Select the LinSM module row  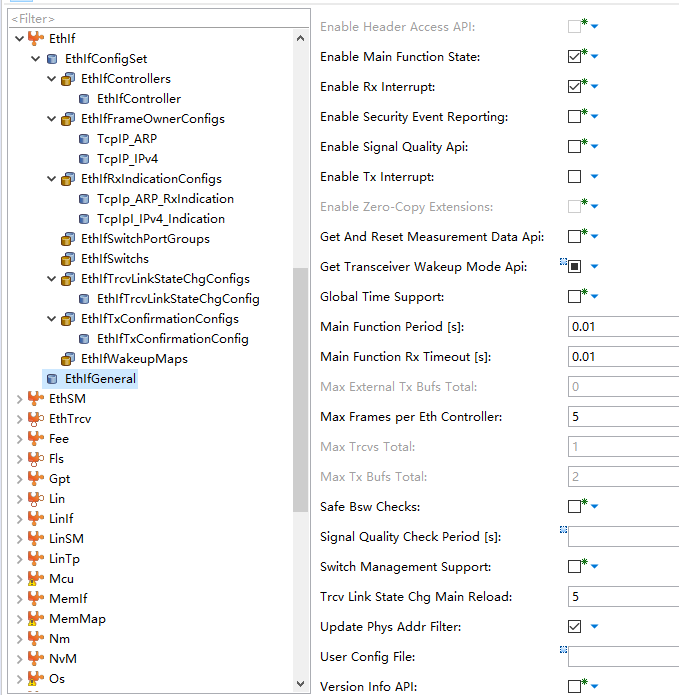pyautogui.click(x=66, y=539)
